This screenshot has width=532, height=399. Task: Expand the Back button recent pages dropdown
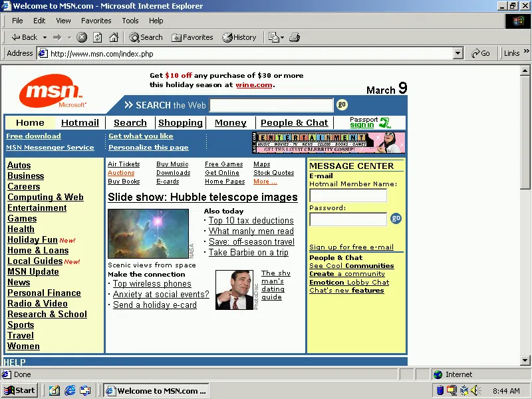tap(45, 37)
